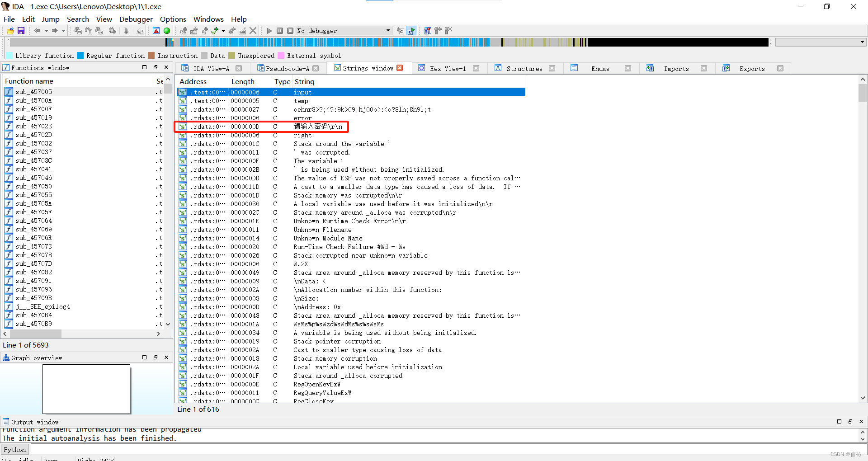868x461 pixels.
Task: Open the Python command prompt button
Action: pos(14,449)
